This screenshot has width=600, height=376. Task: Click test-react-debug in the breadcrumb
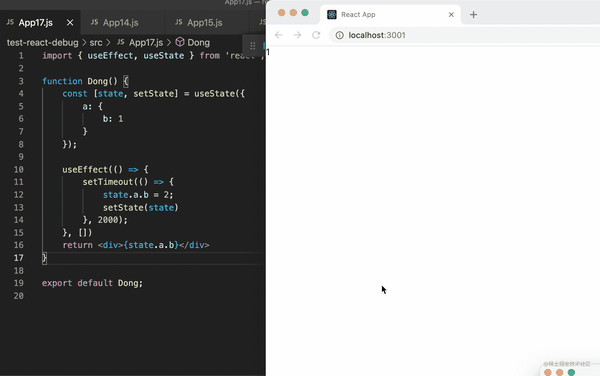[42, 42]
